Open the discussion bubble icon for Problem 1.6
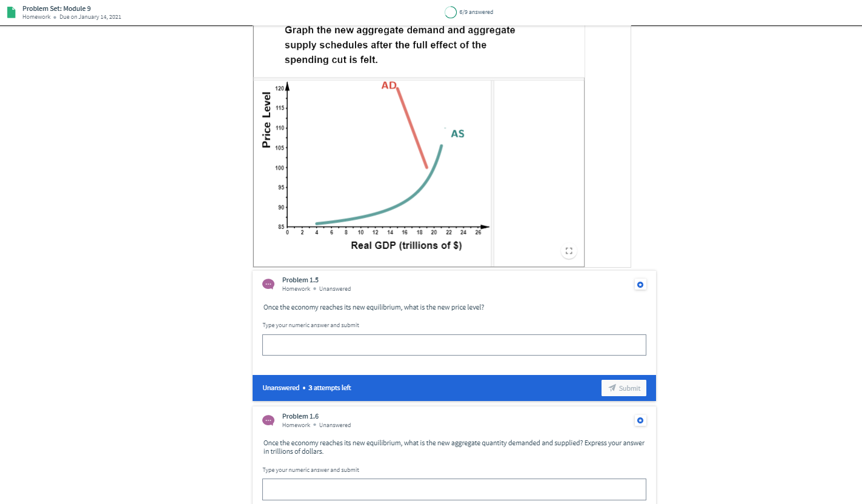The height and width of the screenshot is (504, 862). [x=268, y=420]
